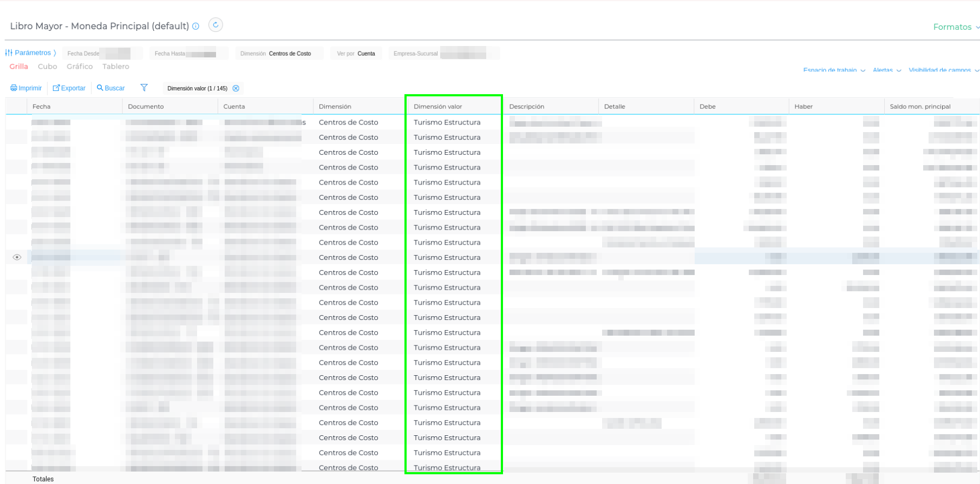This screenshot has width=980, height=484.
Task: Click the Ver por Cuenta parameter
Action: [356, 54]
